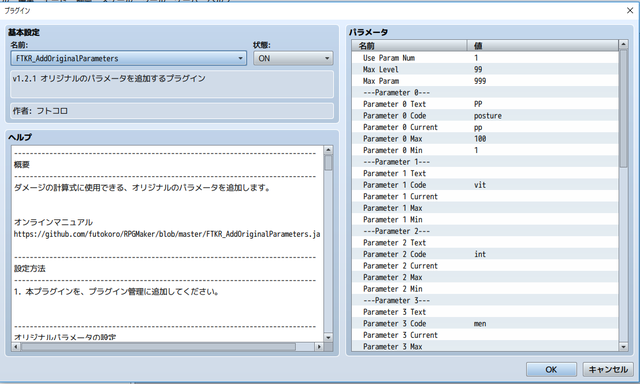Select the Parameter 3 Max row
640x384 pixels.
[485, 346]
